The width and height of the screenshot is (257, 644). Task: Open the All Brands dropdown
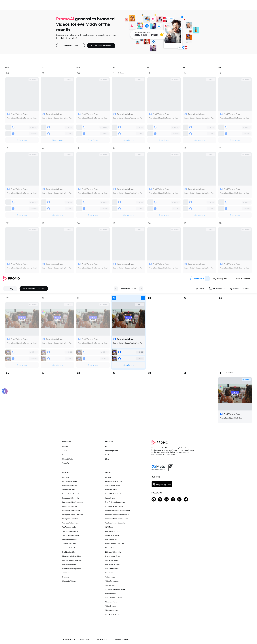pyautogui.click(x=217, y=288)
